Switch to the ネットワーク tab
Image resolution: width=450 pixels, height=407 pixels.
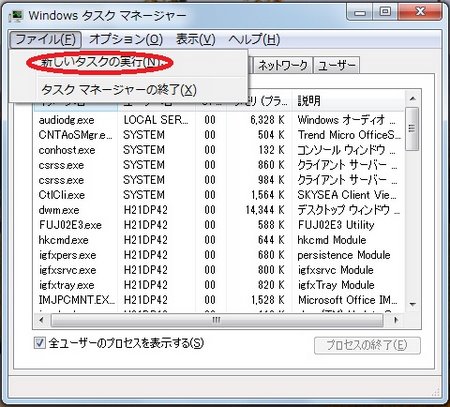tap(283, 65)
